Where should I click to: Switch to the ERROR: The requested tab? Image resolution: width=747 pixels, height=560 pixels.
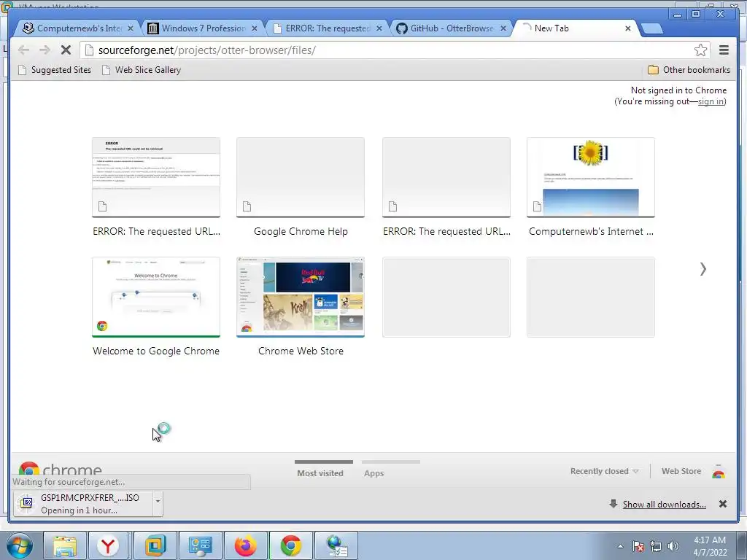pos(326,28)
